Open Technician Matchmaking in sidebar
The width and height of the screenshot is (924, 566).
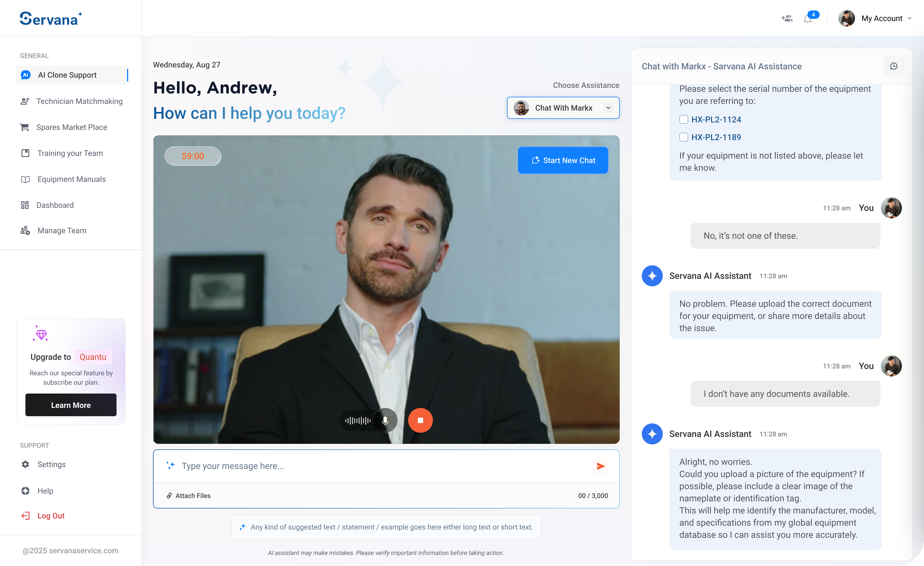click(79, 101)
